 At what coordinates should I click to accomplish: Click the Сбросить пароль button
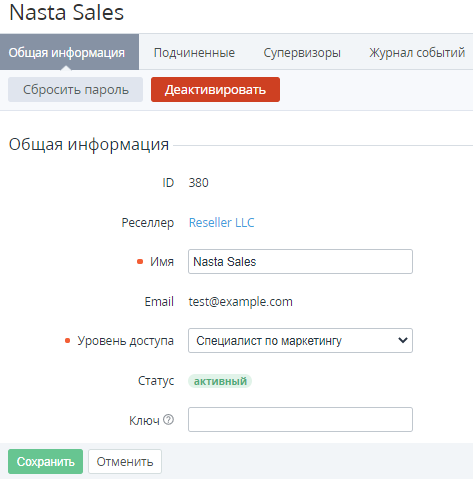coord(76,90)
